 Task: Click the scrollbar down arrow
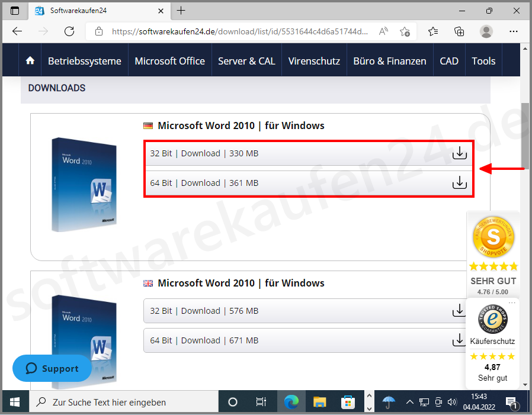pyautogui.click(x=525, y=385)
